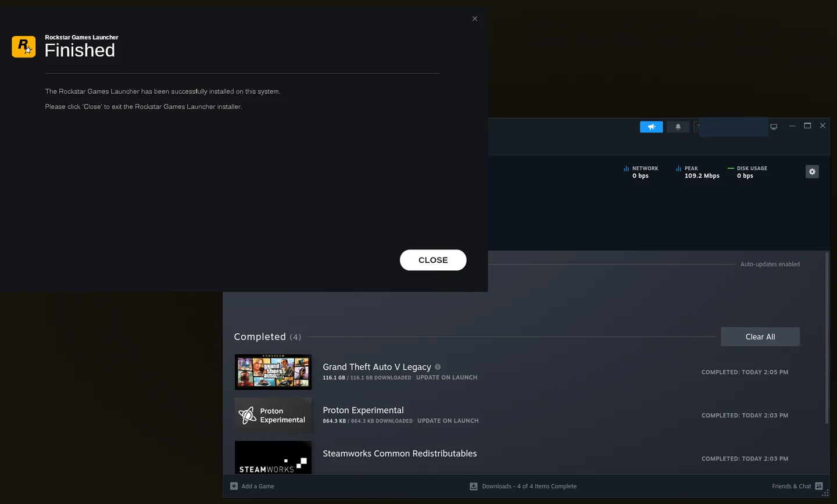Screen dimensions: 837x504
Task: Click Add a Game link
Action: tap(257, 487)
